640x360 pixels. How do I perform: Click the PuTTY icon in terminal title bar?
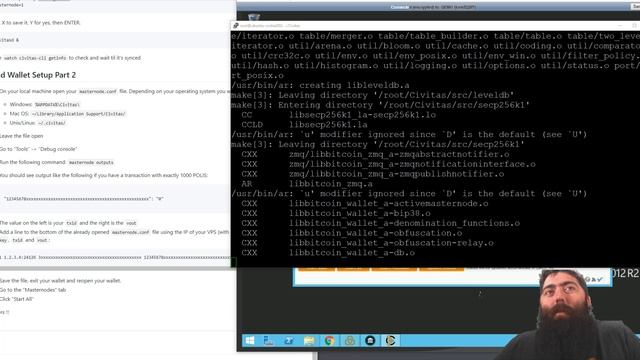point(236,25)
